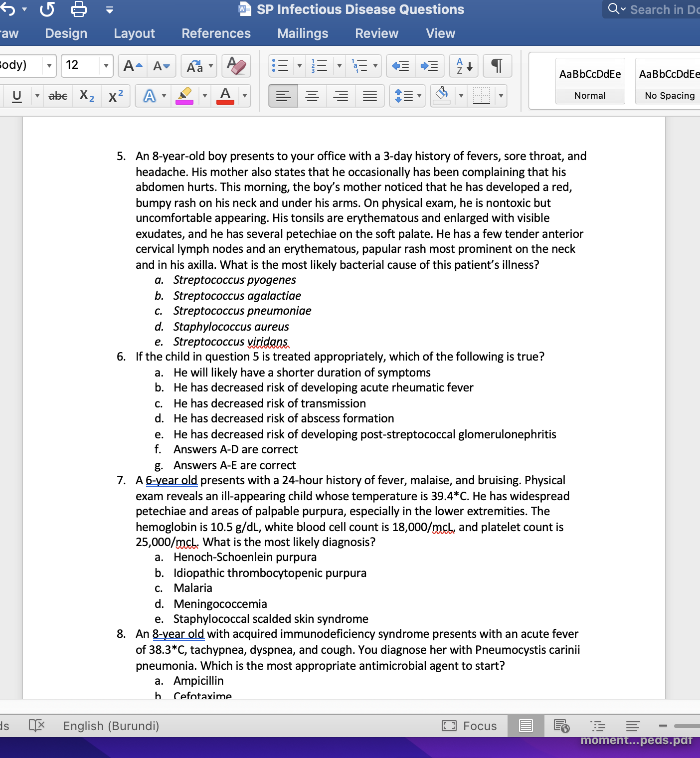The image size is (700, 758).
Task: Change language English (Burundi)
Action: (111, 726)
